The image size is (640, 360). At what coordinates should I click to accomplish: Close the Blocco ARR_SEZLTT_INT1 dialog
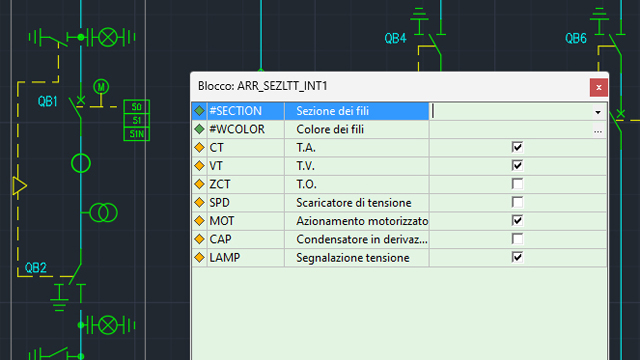pos(598,87)
